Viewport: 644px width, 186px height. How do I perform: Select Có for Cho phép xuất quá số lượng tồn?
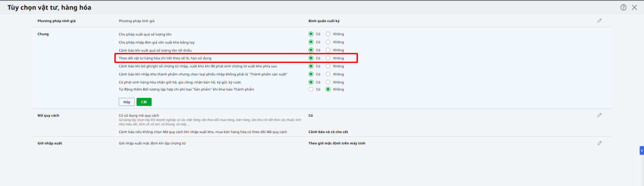coord(311,34)
